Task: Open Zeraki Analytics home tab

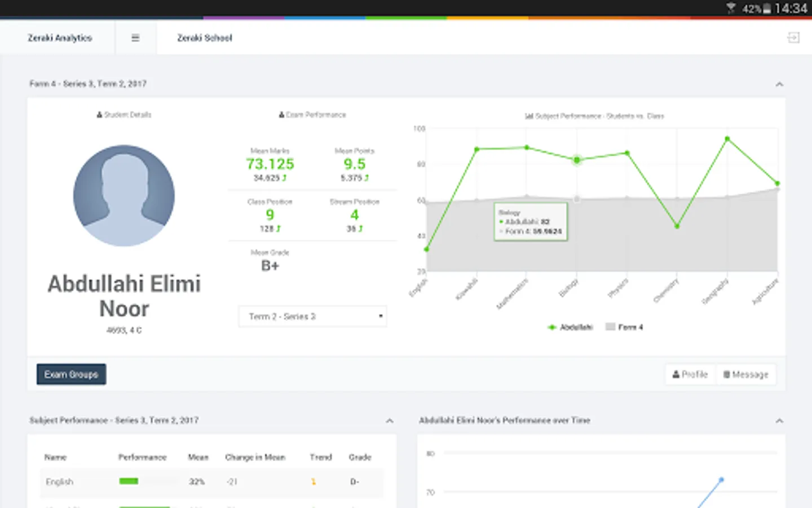Action: tap(60, 38)
